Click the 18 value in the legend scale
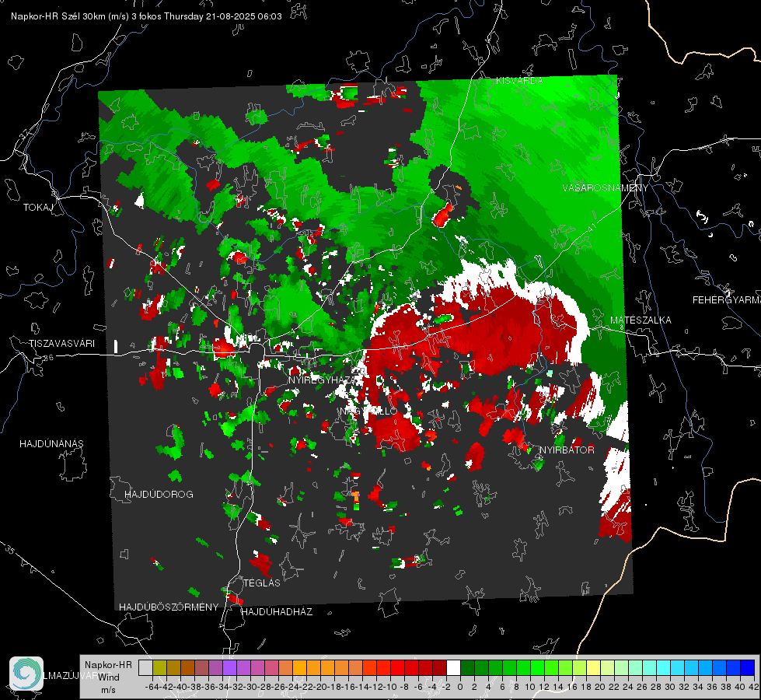The image size is (761, 700). point(586,687)
